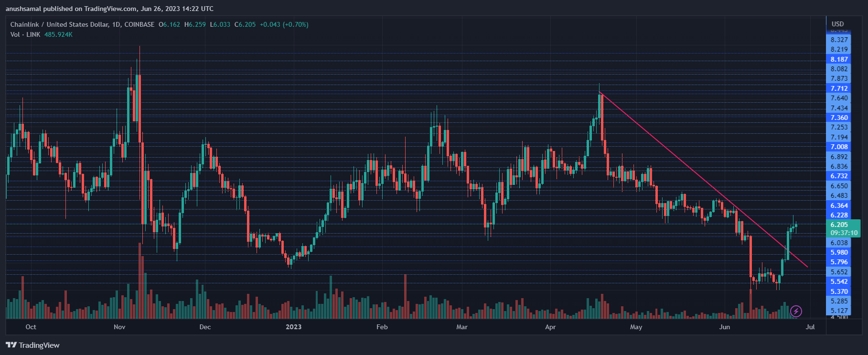This screenshot has height=355, width=868.
Task: Click the COINBASE exchange name in title
Action: coord(139,24)
